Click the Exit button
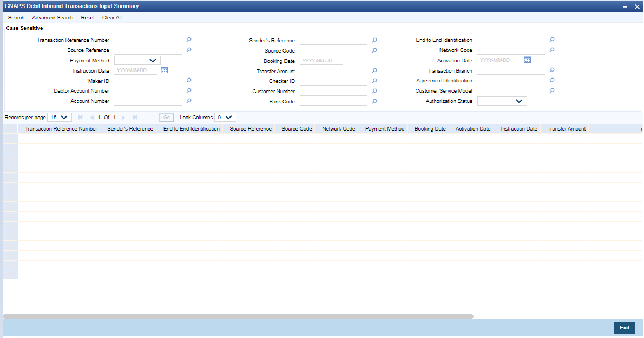 625,327
